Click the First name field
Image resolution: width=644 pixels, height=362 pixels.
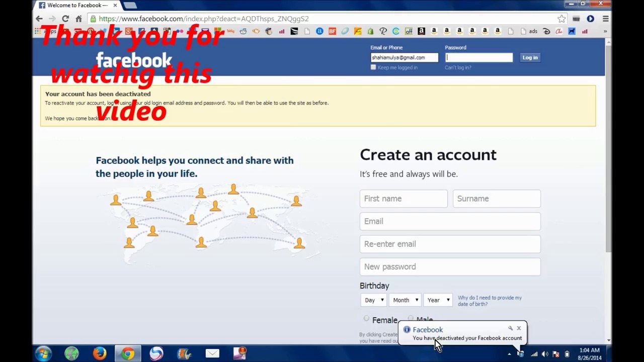tap(404, 199)
